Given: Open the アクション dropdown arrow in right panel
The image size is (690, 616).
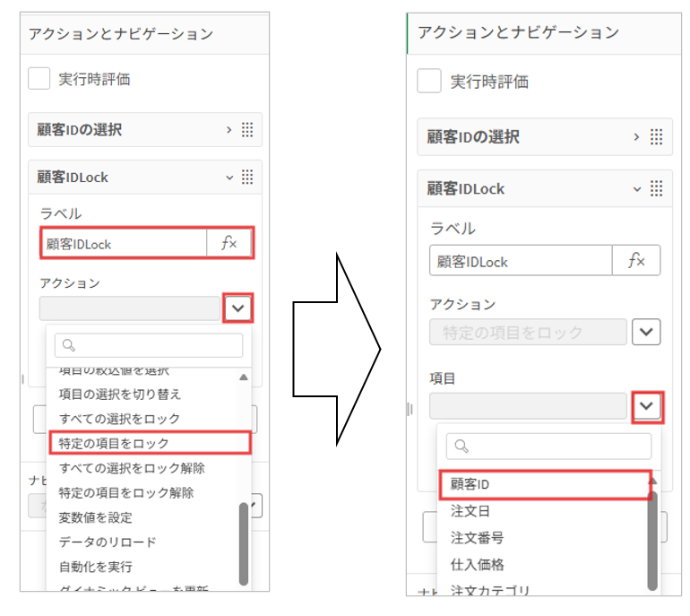Looking at the screenshot, I should click(647, 332).
